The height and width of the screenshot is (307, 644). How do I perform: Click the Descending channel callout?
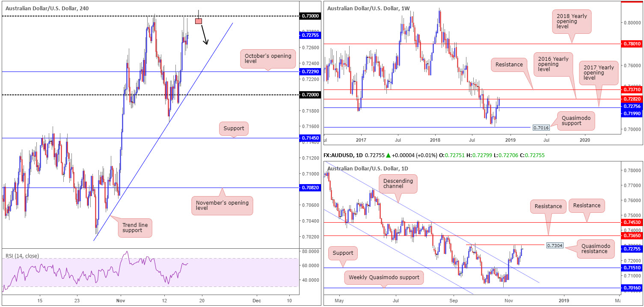pyautogui.click(x=398, y=184)
